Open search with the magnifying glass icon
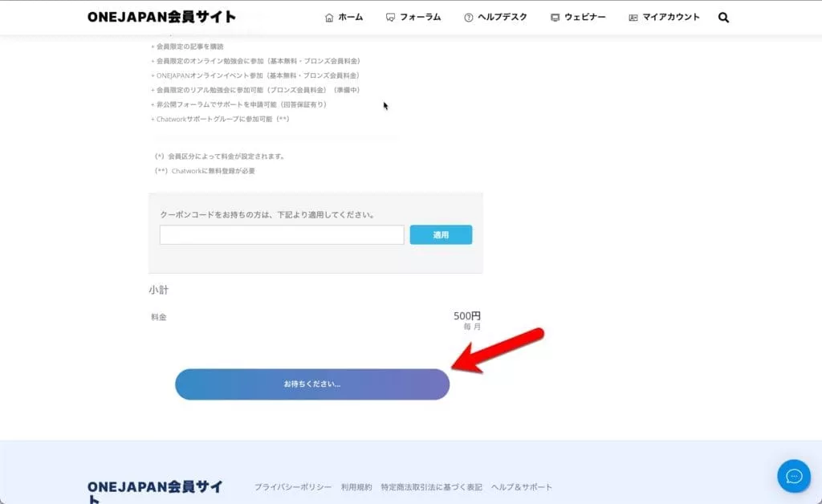 coord(723,18)
